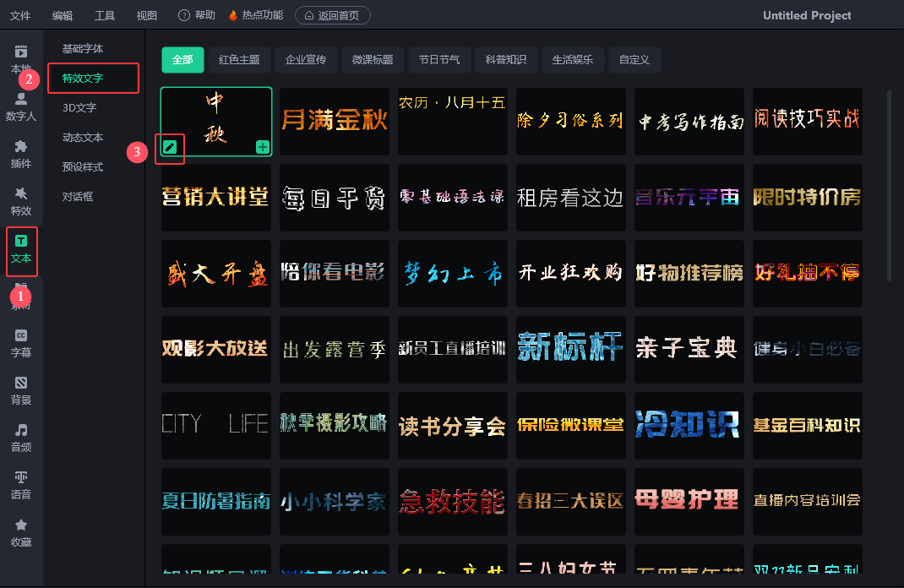Open the 插件 plugin sidebar icon
This screenshot has width=904, height=588.
pyautogui.click(x=21, y=154)
